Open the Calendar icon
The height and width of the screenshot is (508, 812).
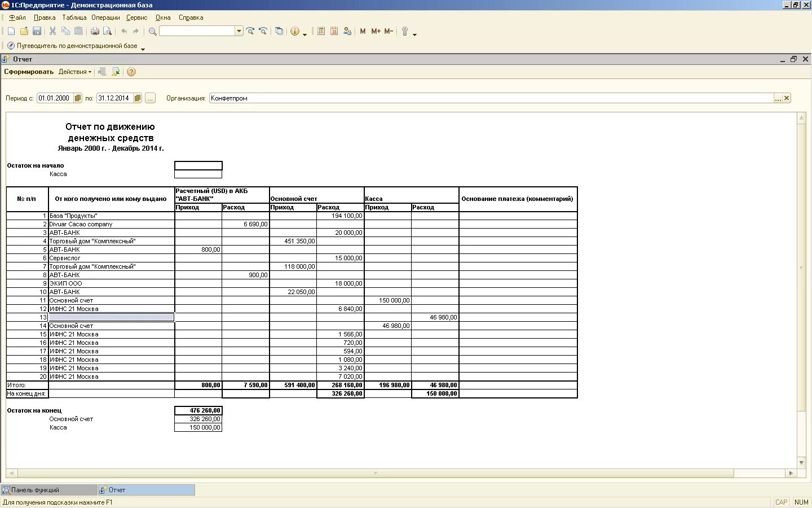point(334,32)
